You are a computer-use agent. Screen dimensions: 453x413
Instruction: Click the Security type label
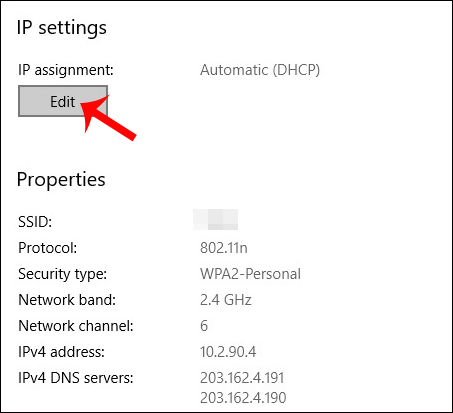tap(62, 274)
